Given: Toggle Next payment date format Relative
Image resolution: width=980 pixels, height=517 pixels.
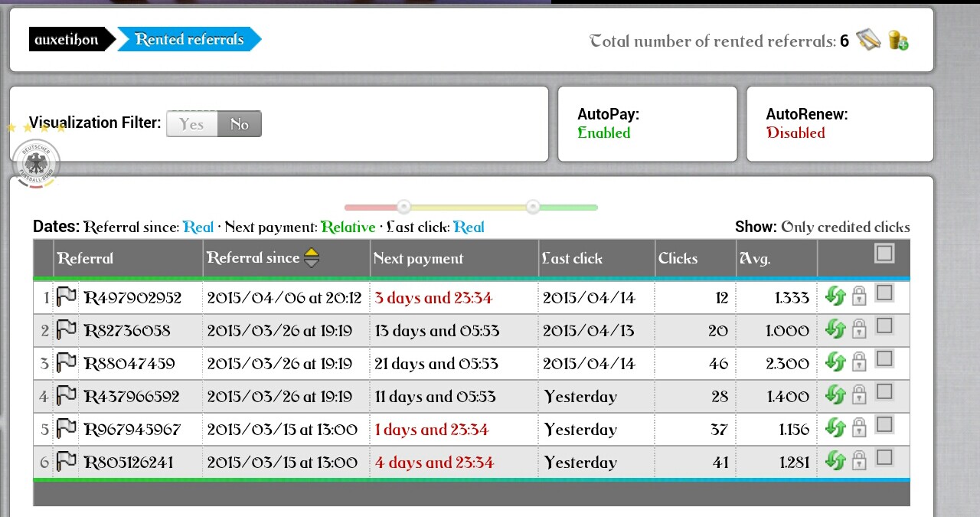Looking at the screenshot, I should [x=348, y=227].
